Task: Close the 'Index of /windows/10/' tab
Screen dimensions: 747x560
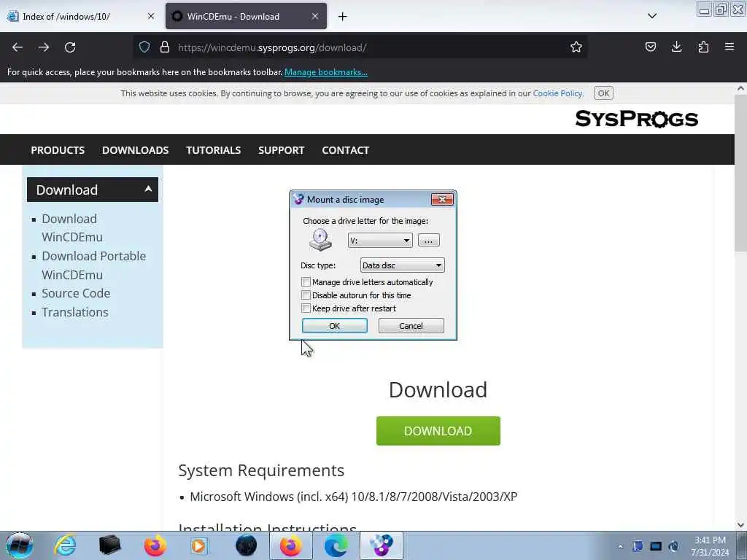Action: [151, 16]
